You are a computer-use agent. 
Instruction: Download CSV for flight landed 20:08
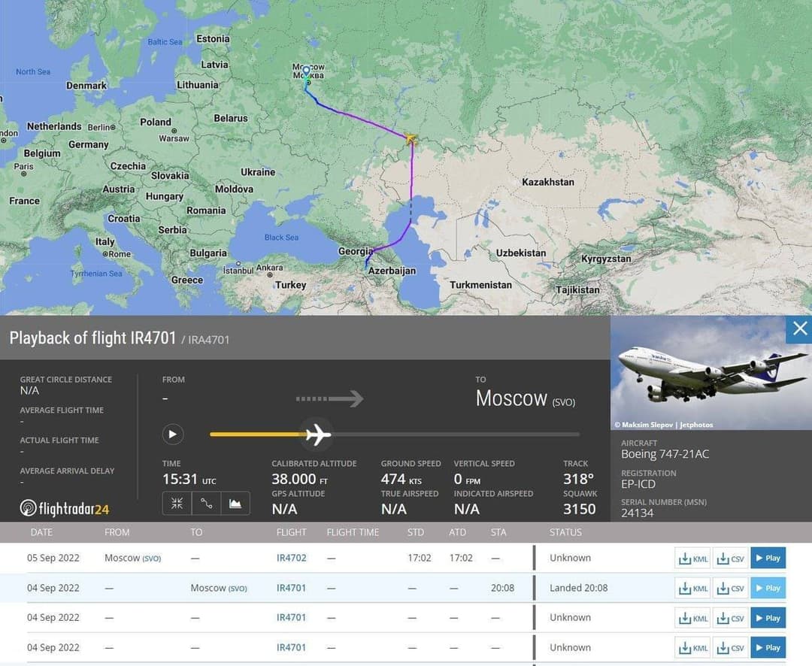coord(729,589)
